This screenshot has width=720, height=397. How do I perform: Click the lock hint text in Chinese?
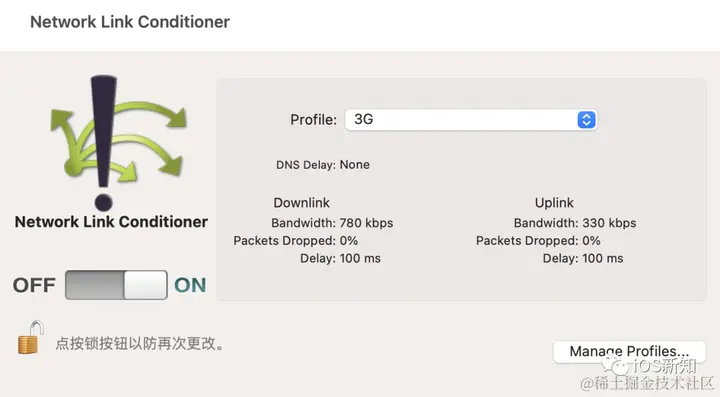140,343
